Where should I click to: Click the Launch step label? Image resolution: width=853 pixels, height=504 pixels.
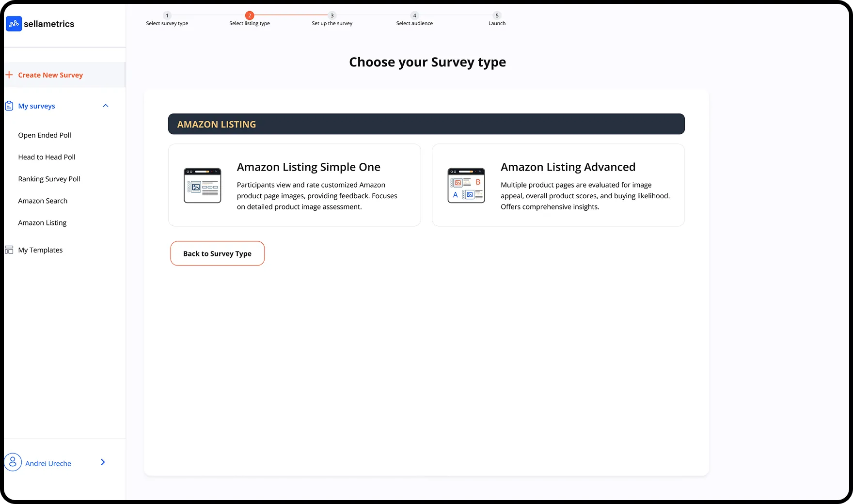pyautogui.click(x=497, y=23)
